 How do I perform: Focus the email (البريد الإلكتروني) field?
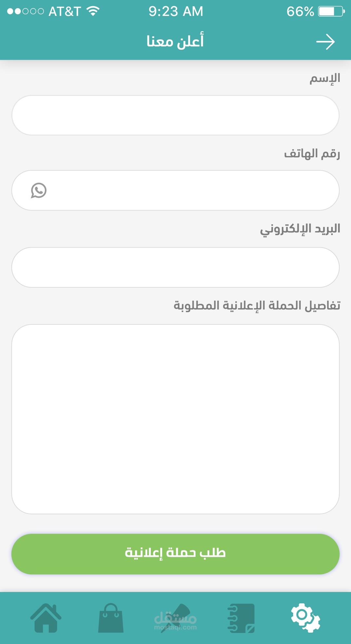175,267
